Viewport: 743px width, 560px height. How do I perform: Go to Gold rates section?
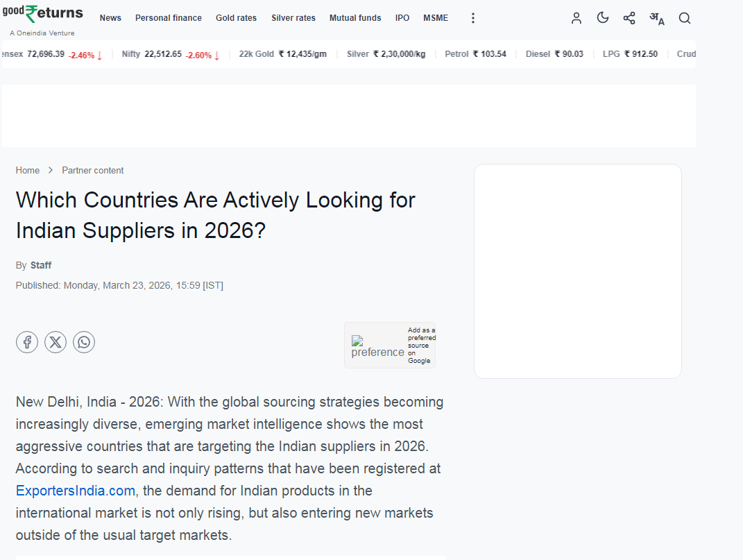pyautogui.click(x=236, y=18)
